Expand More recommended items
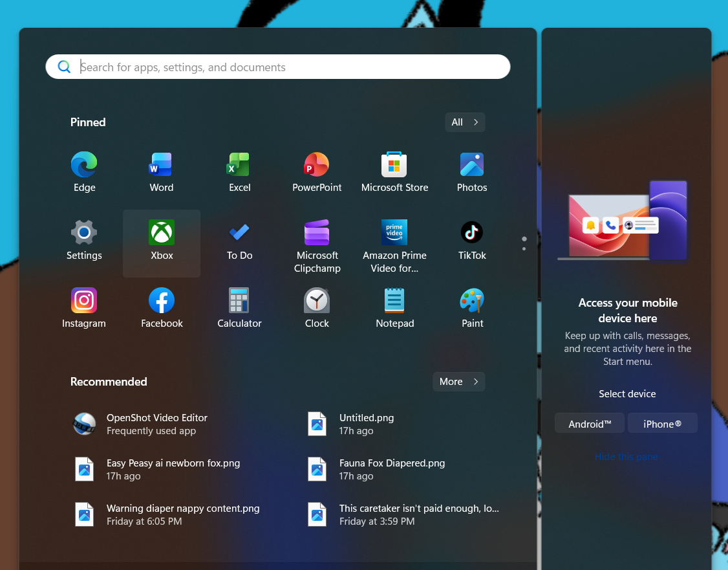The image size is (728, 570). 458,382
